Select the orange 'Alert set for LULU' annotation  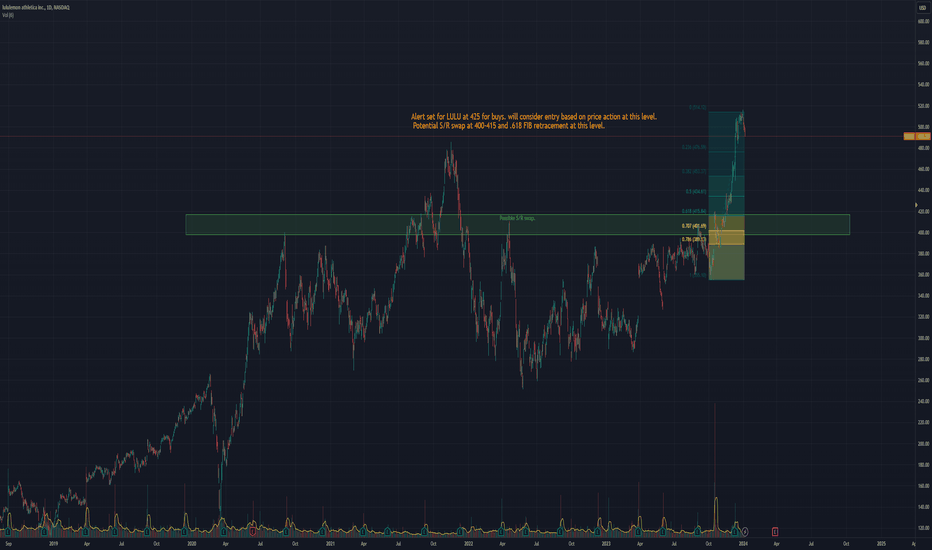tap(533, 121)
